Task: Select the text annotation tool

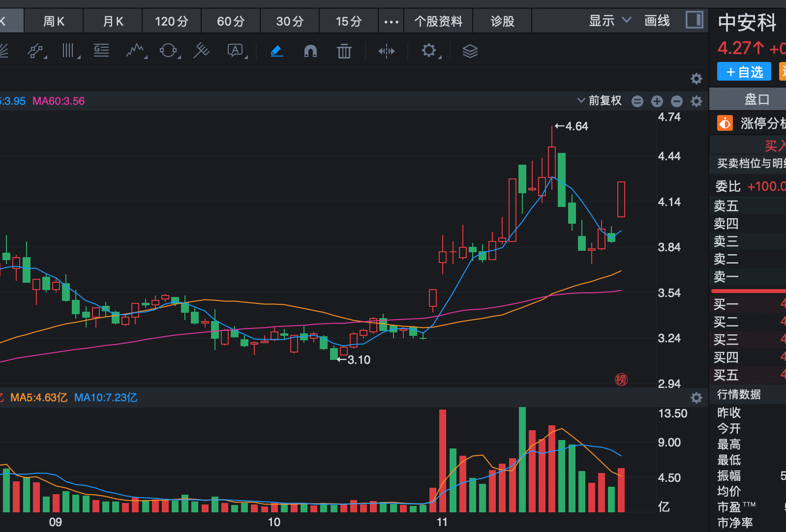Action: (x=236, y=51)
